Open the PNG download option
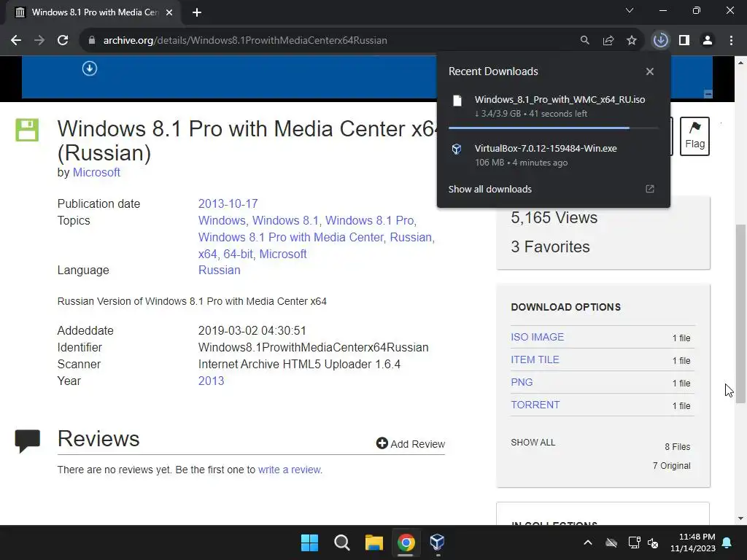 coord(522,382)
